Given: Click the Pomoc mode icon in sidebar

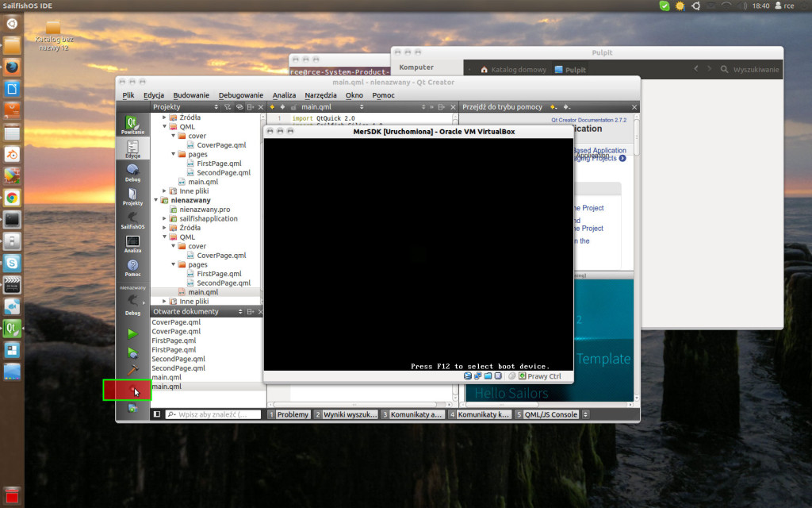Looking at the screenshot, I should (x=132, y=267).
